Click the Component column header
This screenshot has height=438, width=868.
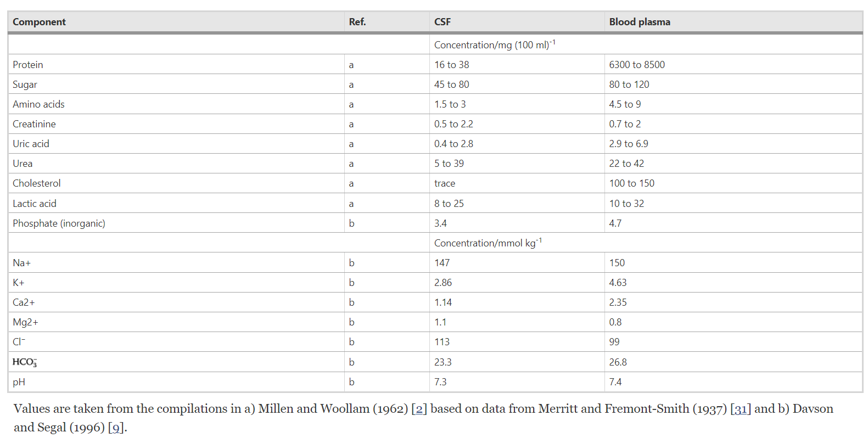click(x=39, y=22)
